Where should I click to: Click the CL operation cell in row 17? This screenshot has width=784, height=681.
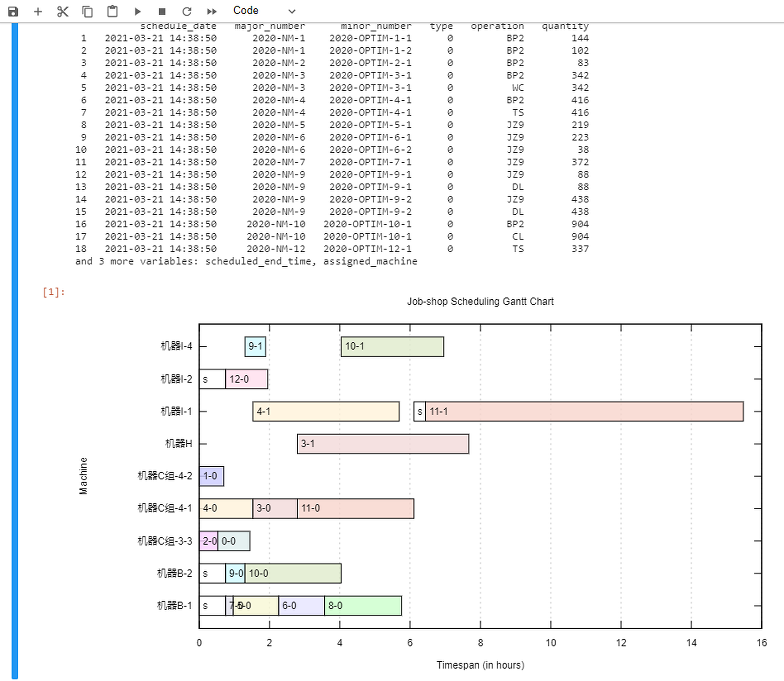coord(518,236)
